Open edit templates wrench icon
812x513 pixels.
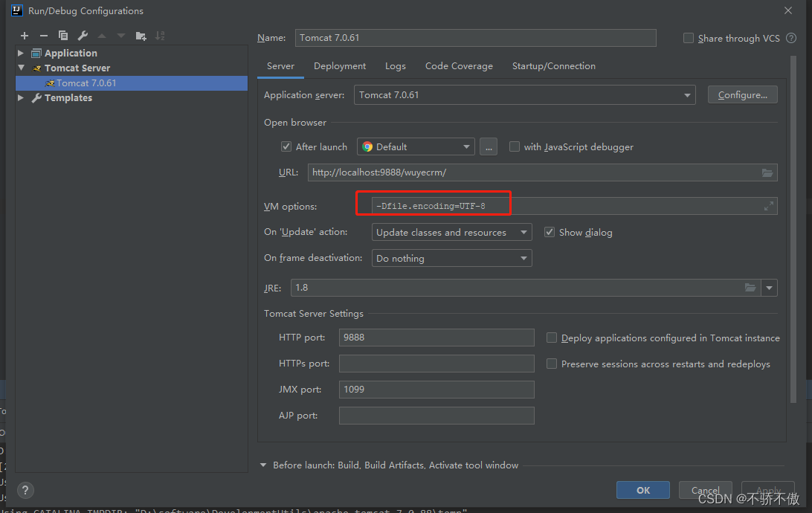coord(83,36)
